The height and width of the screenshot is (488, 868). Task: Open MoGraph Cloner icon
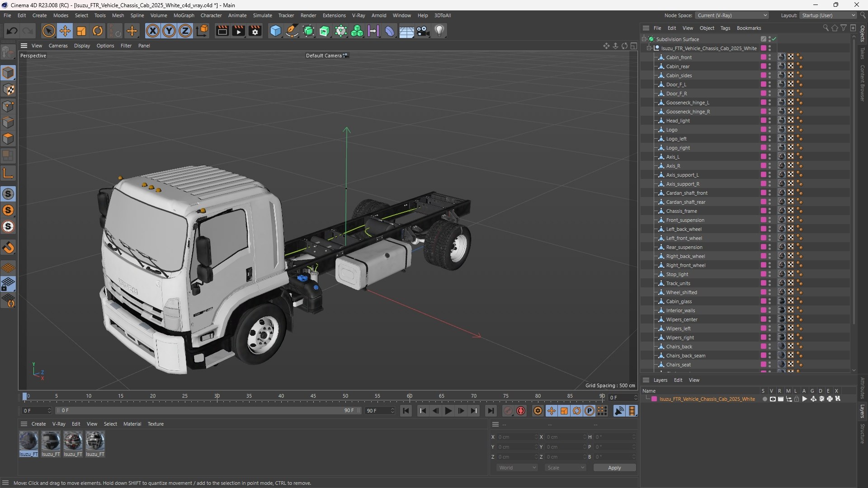341,31
